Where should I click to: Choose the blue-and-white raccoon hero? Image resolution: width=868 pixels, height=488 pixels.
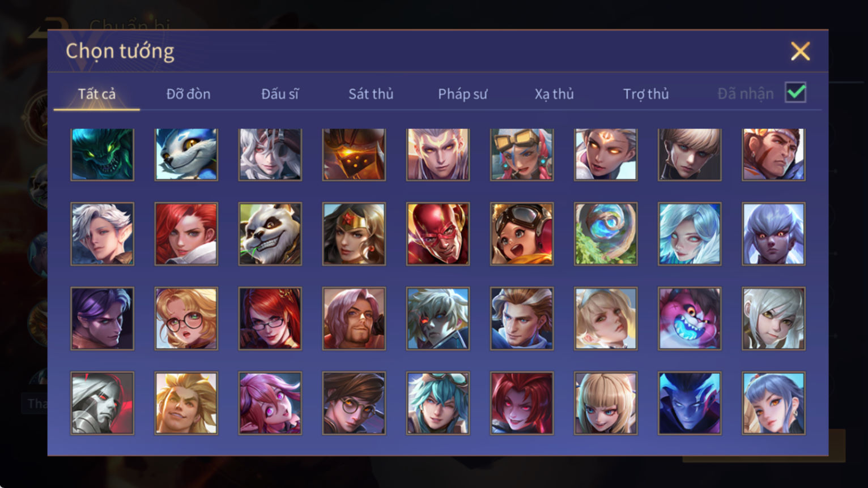[x=186, y=155]
